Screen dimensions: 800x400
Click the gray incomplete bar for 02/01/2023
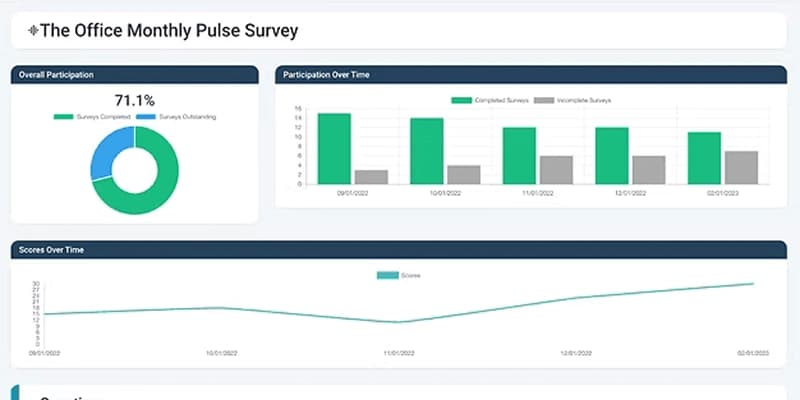click(741, 167)
